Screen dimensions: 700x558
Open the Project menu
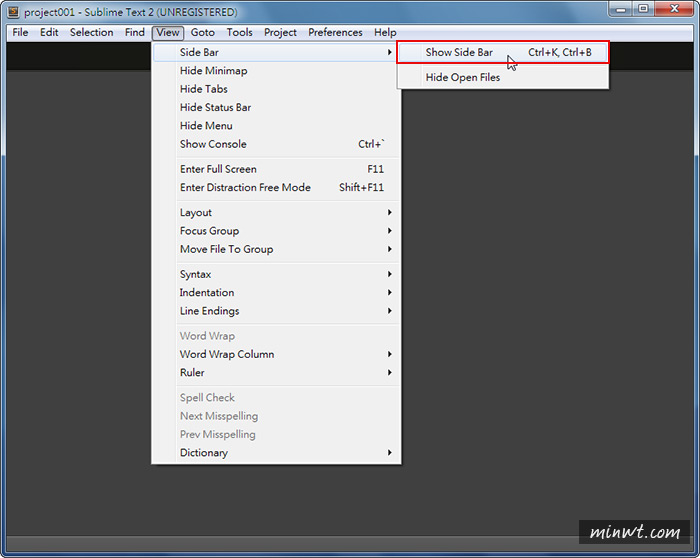tap(280, 33)
